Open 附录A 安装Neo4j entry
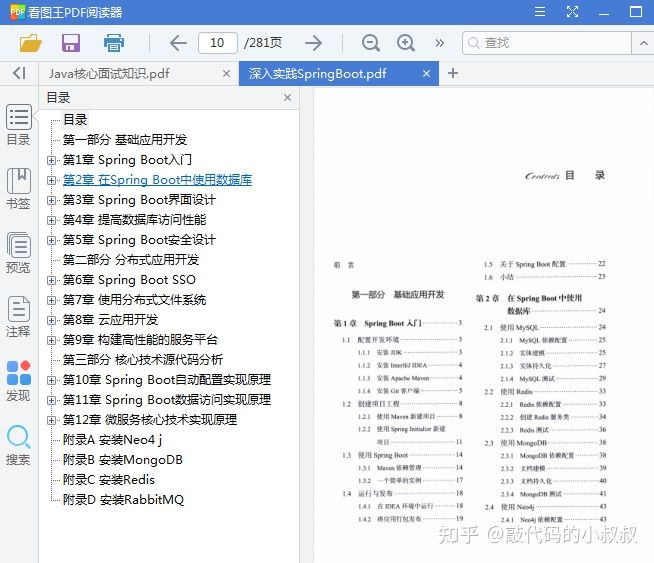The width and height of the screenshot is (654, 563). point(112,440)
